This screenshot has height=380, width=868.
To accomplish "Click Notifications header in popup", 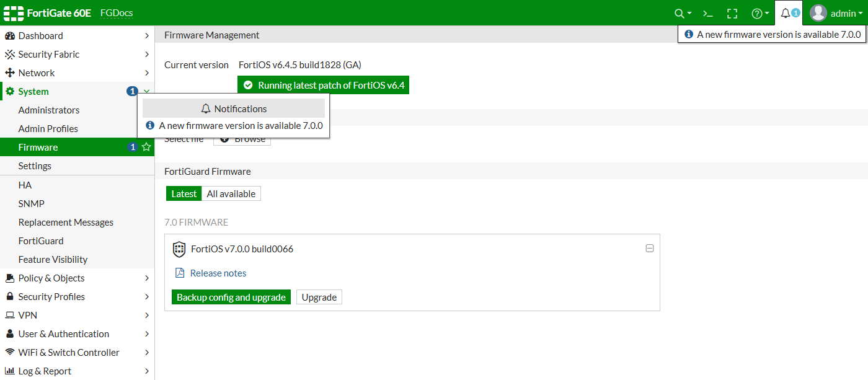I will tap(234, 108).
